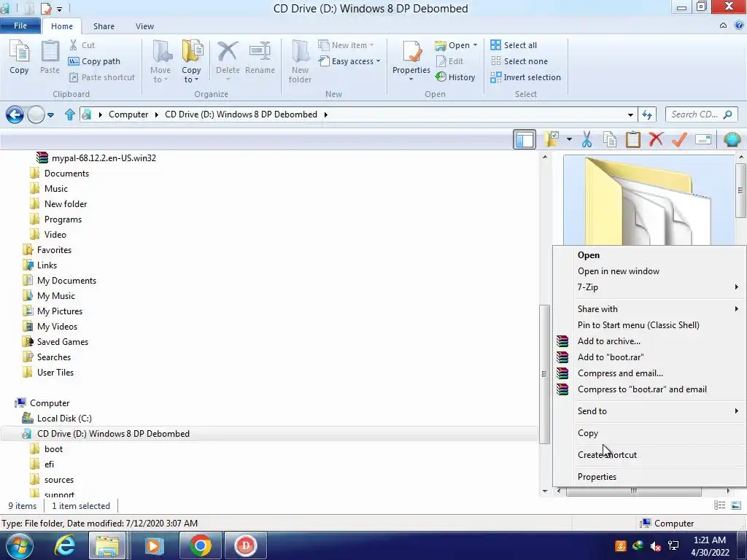747x560 pixels.
Task: Choose Open in new window
Action: pos(649,271)
